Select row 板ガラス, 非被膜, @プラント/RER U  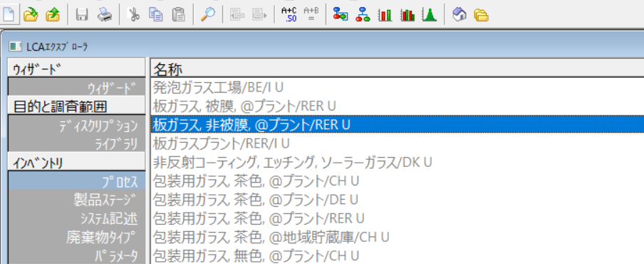[x=398, y=124]
